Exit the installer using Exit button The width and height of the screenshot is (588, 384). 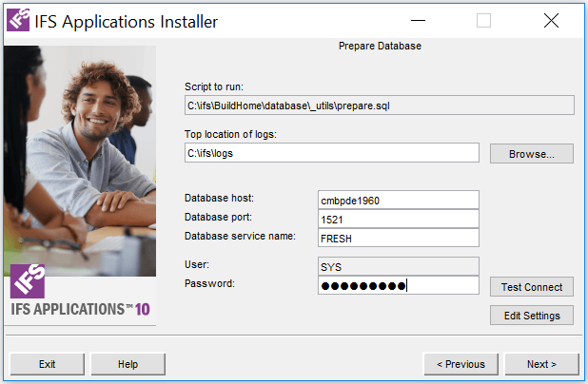[x=48, y=364]
